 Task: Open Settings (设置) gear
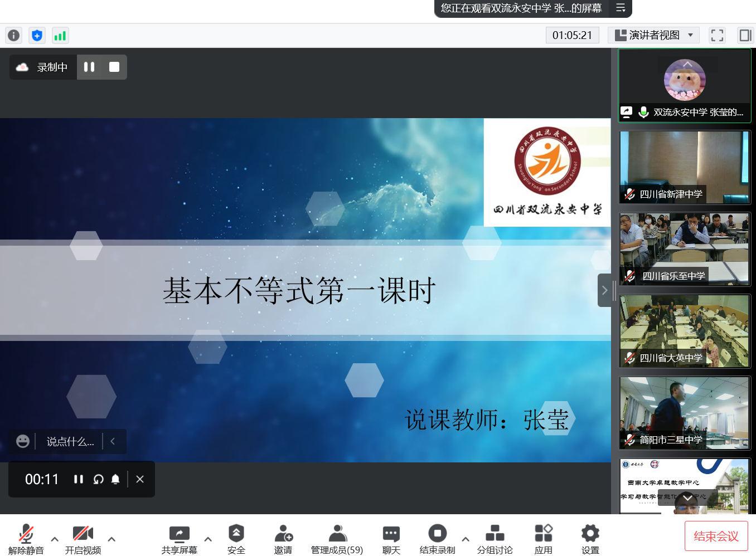[590, 539]
